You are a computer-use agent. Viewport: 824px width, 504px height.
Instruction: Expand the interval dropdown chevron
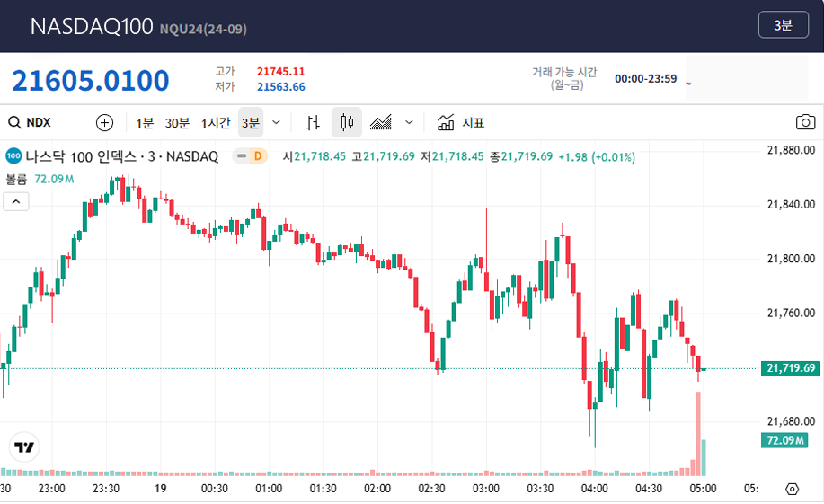[276, 123]
